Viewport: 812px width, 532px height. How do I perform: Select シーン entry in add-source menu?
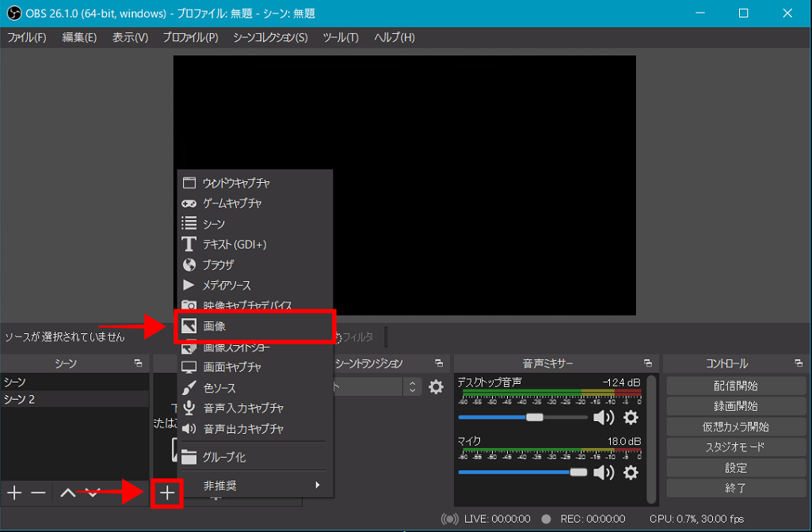tap(255, 223)
